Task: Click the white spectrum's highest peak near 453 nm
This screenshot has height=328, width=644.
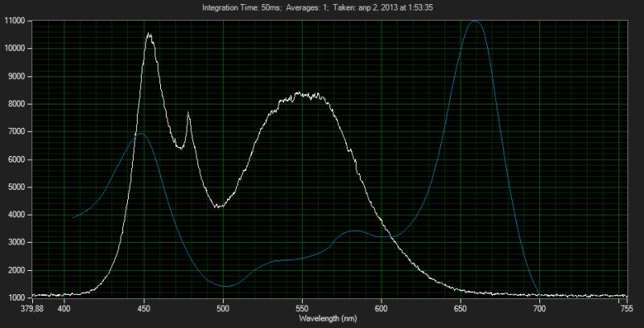Action: click(149, 35)
